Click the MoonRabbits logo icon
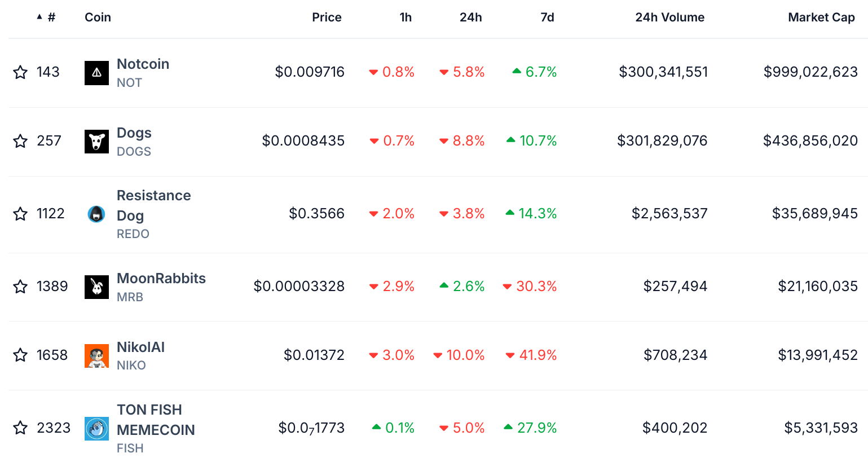 [96, 287]
